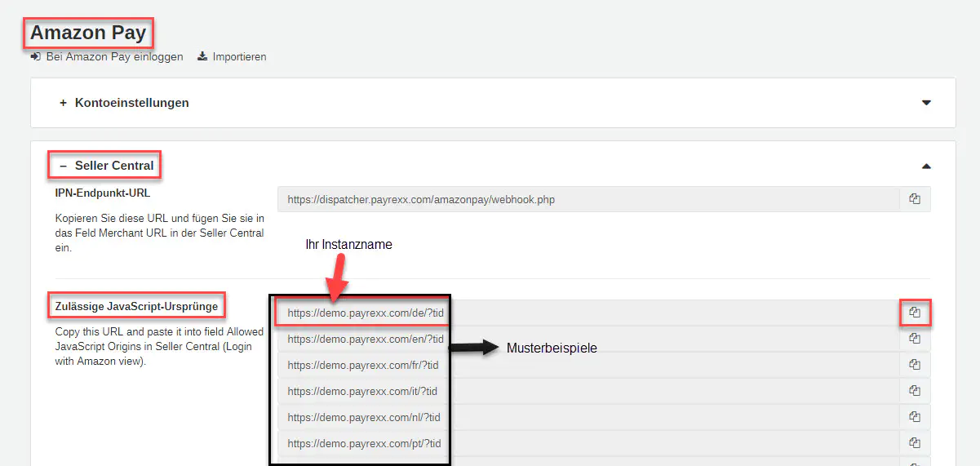The height and width of the screenshot is (466, 980).
Task: Click the login icon beside Bei Amazon Pay einloggen
Action: (x=36, y=57)
